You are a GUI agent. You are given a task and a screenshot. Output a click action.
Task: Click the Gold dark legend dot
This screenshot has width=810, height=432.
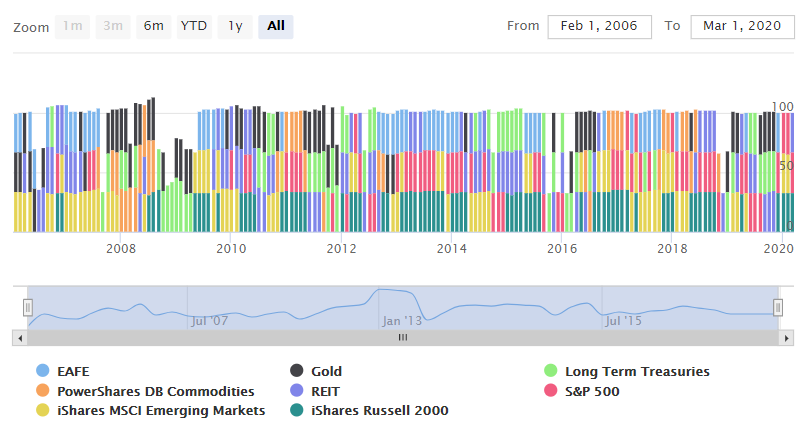coord(297,371)
